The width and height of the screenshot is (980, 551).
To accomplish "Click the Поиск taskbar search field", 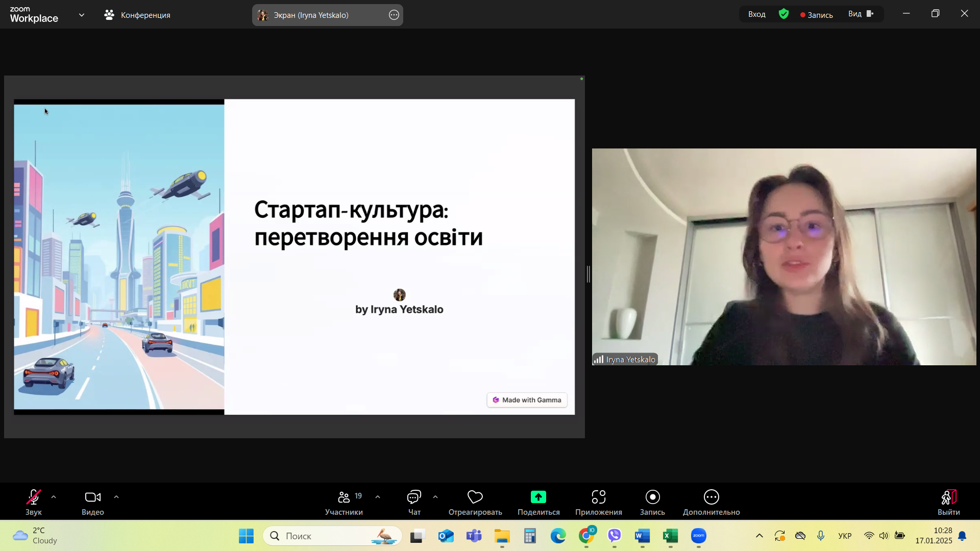I will 333,536.
